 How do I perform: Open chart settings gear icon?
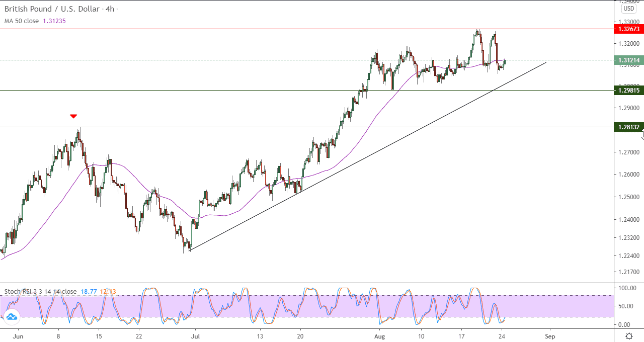[629, 335]
